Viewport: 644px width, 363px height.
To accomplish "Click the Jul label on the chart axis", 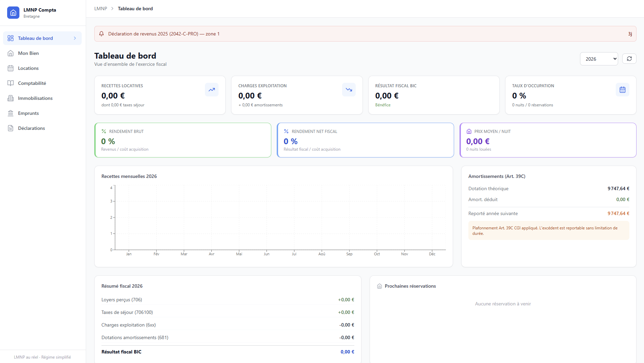I will tap(294, 254).
